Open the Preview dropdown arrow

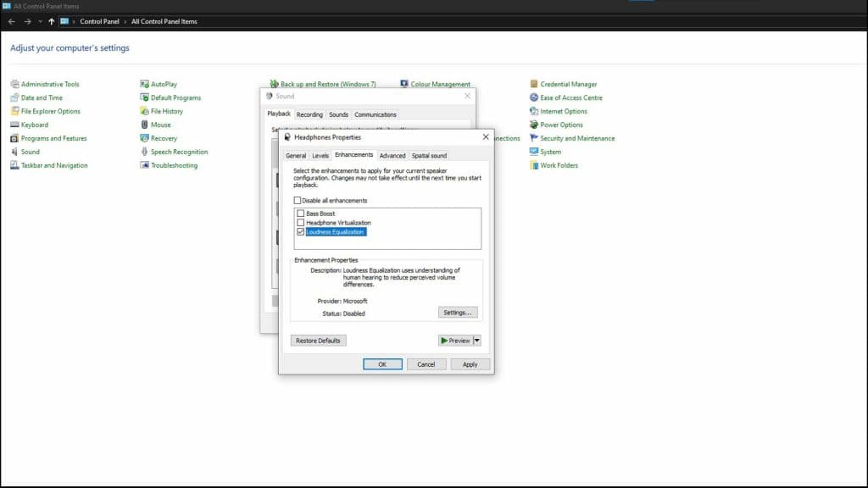pyautogui.click(x=477, y=341)
